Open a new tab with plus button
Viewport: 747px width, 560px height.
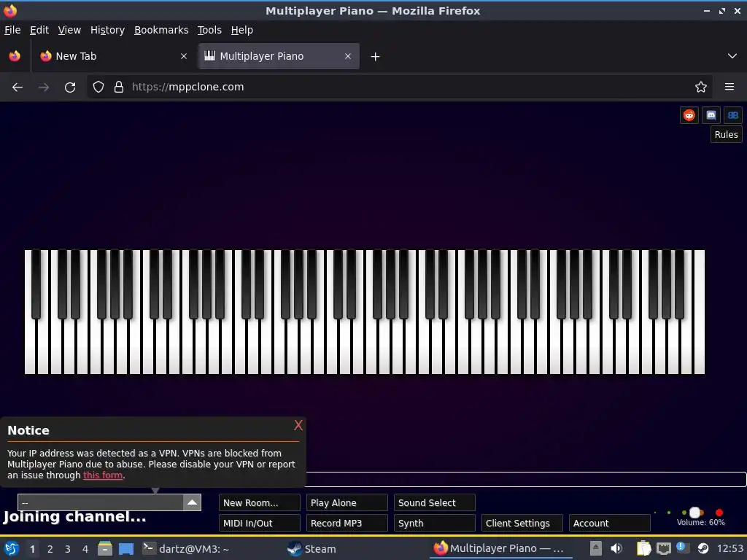[x=376, y=57]
